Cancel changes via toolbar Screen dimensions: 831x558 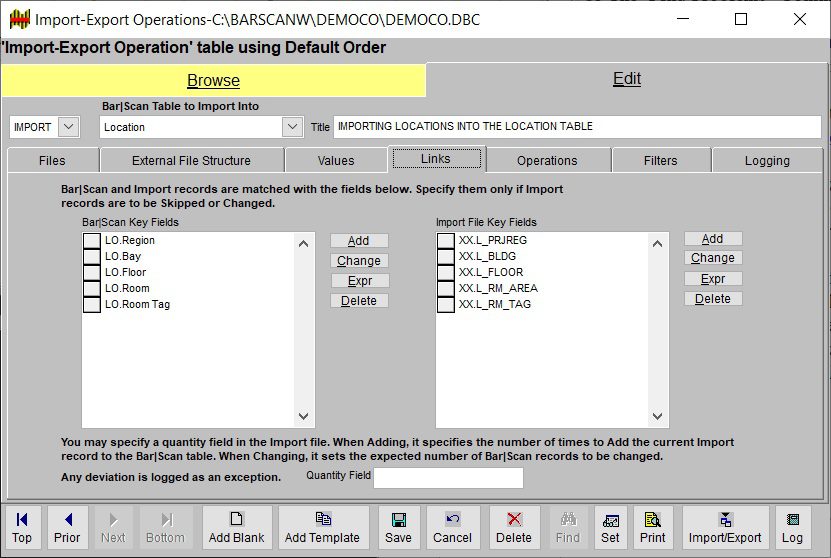coord(453,527)
